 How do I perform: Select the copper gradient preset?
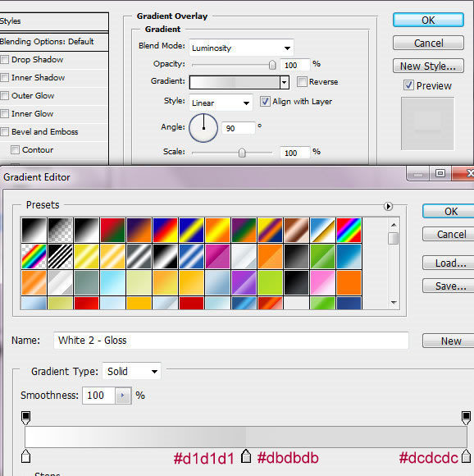coord(296,230)
